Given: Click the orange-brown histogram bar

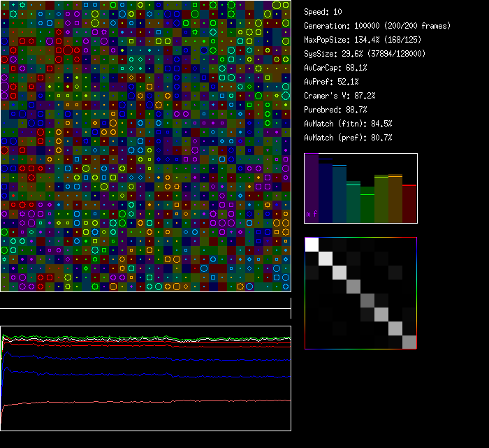Looking at the screenshot, I should (x=395, y=198).
